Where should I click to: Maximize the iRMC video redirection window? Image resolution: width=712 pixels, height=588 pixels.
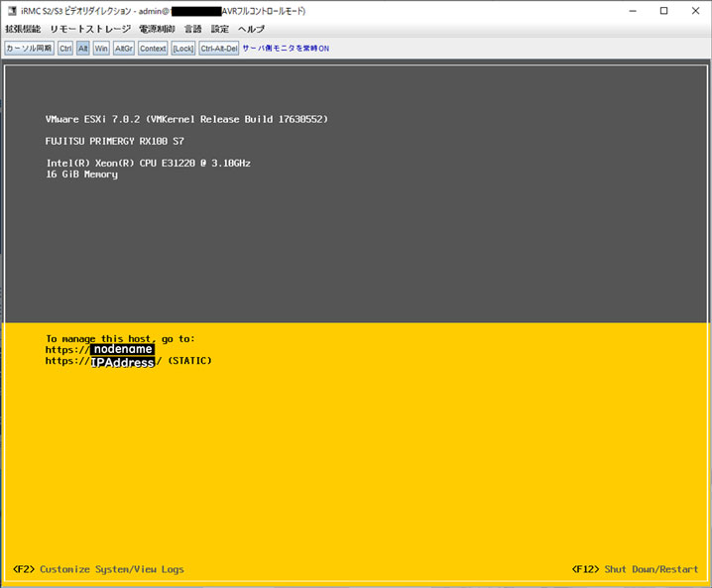click(x=663, y=11)
